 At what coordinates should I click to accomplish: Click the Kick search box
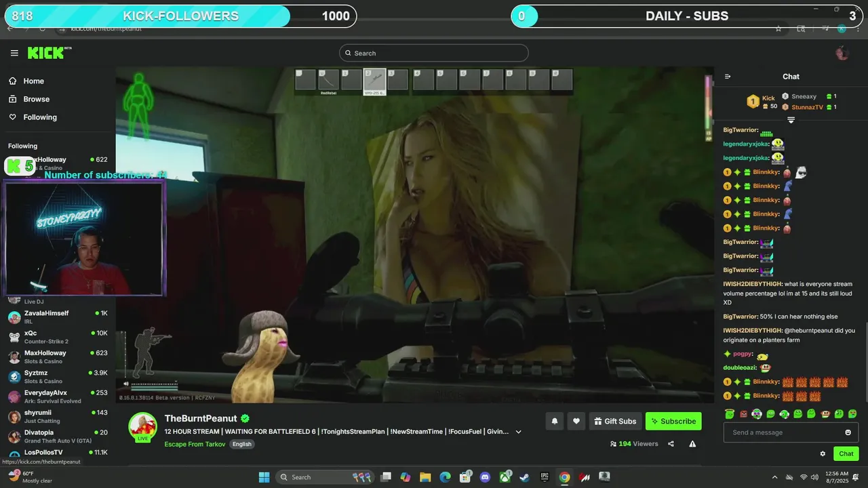coord(434,53)
